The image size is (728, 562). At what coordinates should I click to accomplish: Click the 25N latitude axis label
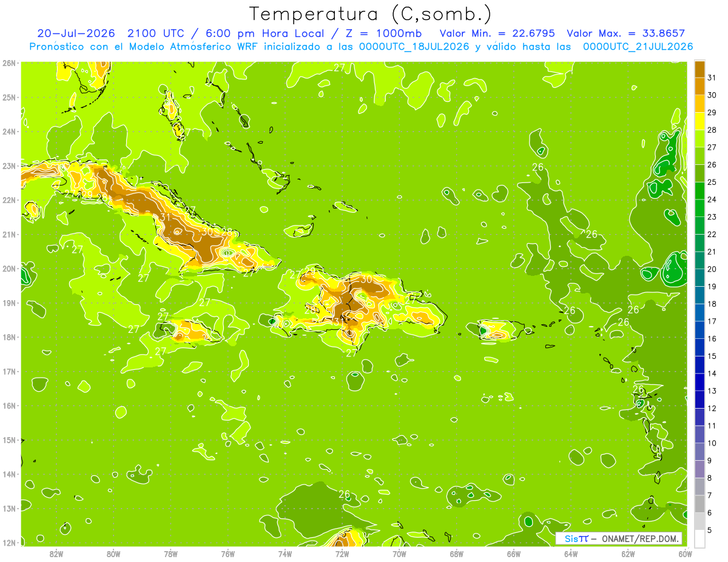click(x=9, y=98)
